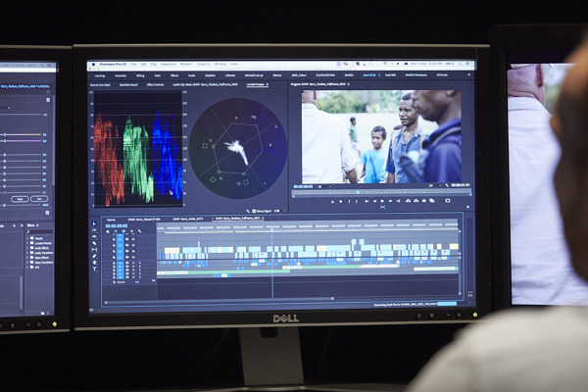Expand Video Effects folder in Effects panel

27,258
